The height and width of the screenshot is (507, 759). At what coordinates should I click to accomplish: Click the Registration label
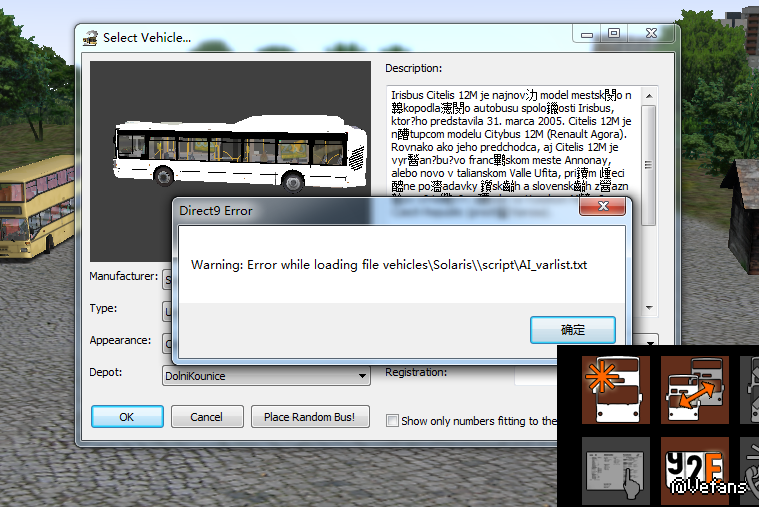click(416, 372)
